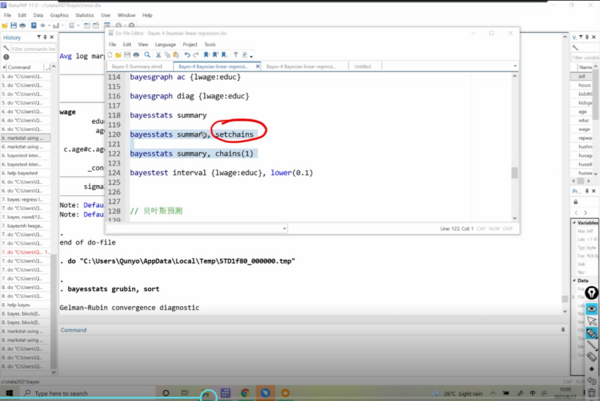Open the Do-file Editor icon dropdown in Stata toolbar
This screenshot has height=401, width=600.
78,26
